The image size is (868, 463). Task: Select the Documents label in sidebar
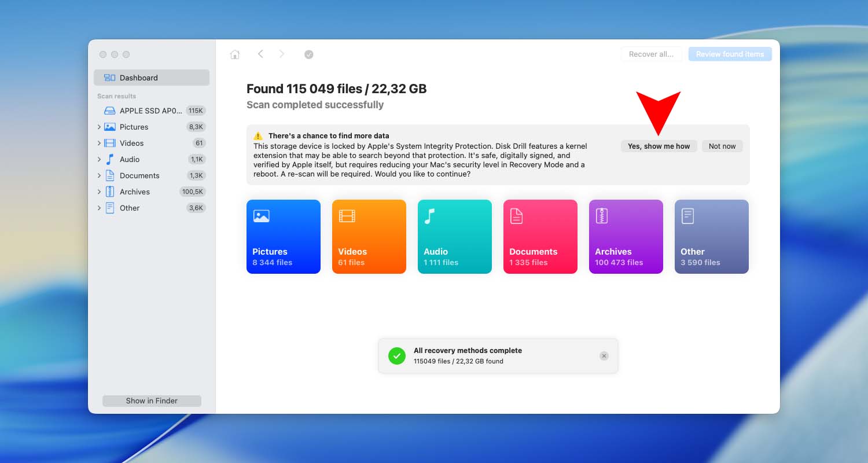click(139, 175)
